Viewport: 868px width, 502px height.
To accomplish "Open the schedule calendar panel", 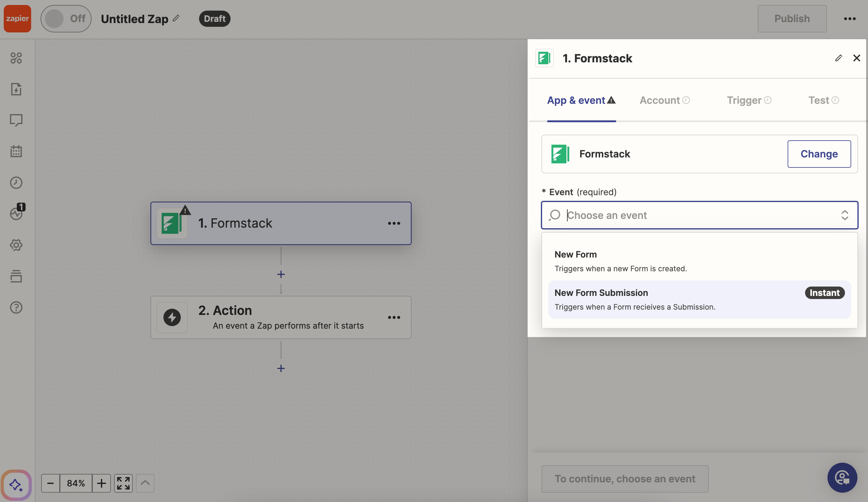I will pyautogui.click(x=16, y=151).
